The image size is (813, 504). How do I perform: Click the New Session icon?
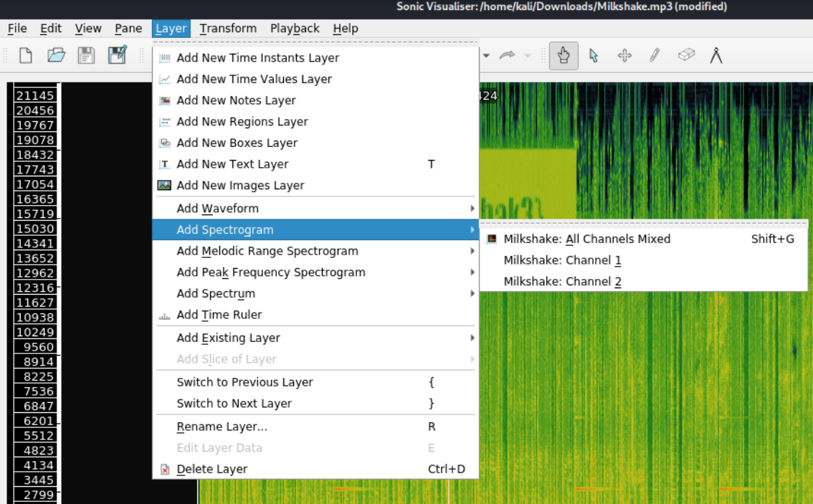click(x=26, y=56)
